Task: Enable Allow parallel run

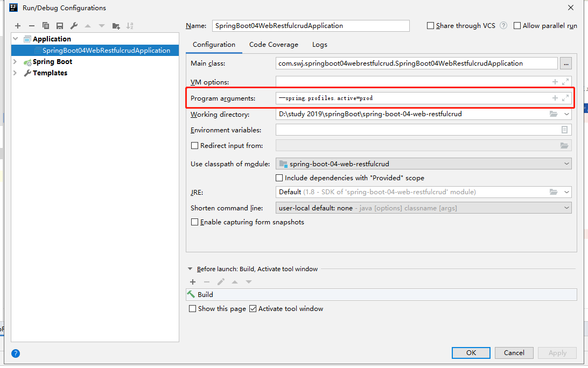Action: pyautogui.click(x=517, y=25)
